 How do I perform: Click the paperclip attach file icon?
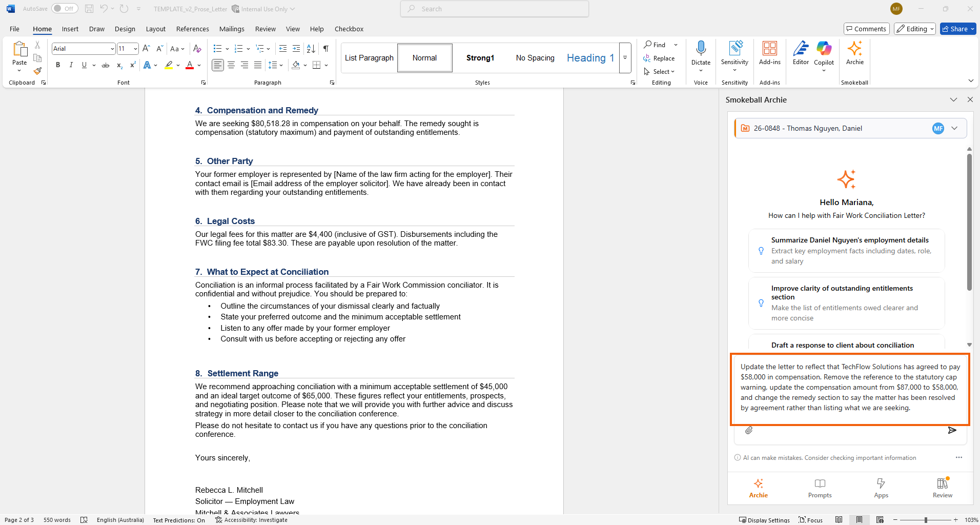pos(749,430)
